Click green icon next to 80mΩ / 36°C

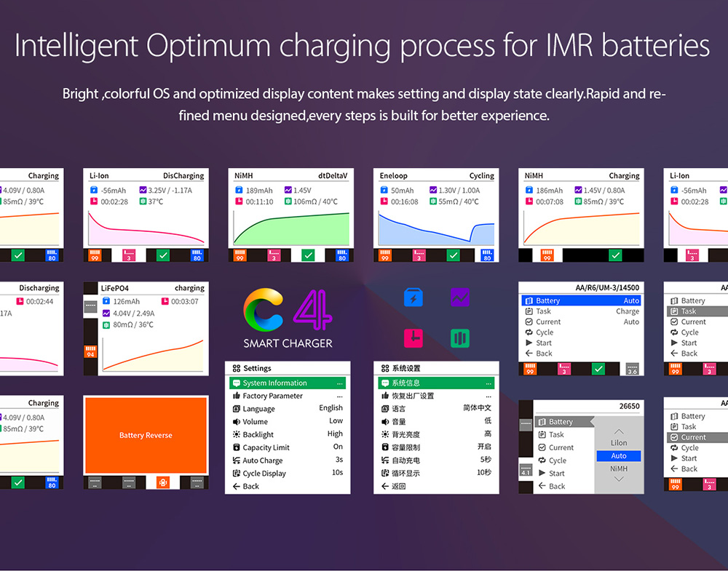click(106, 324)
